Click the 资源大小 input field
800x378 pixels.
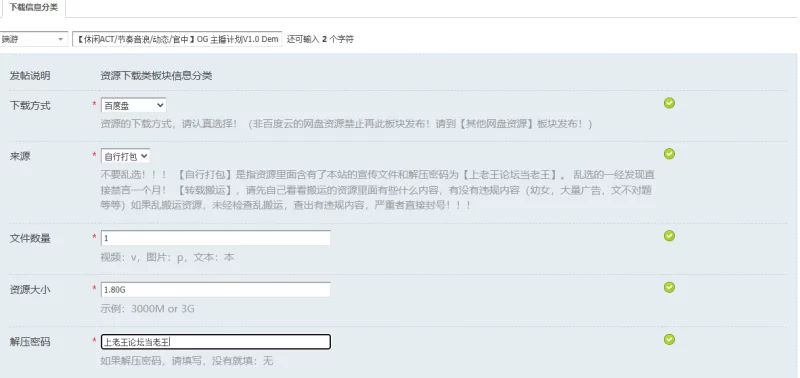tap(215, 289)
